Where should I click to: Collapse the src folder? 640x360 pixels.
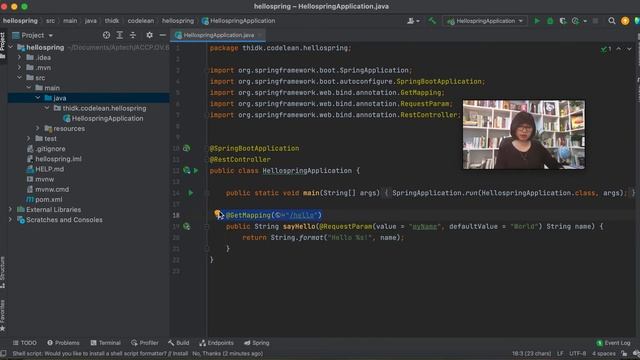pos(20,78)
